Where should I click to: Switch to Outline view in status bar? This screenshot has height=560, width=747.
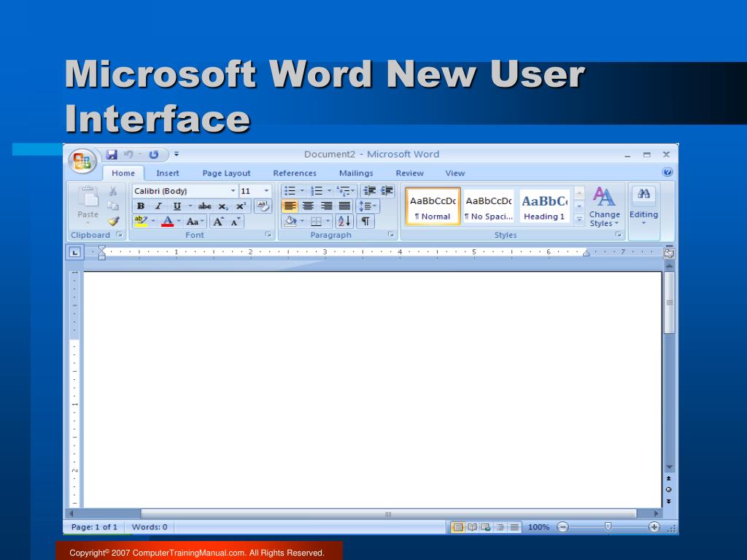pyautogui.click(x=500, y=527)
